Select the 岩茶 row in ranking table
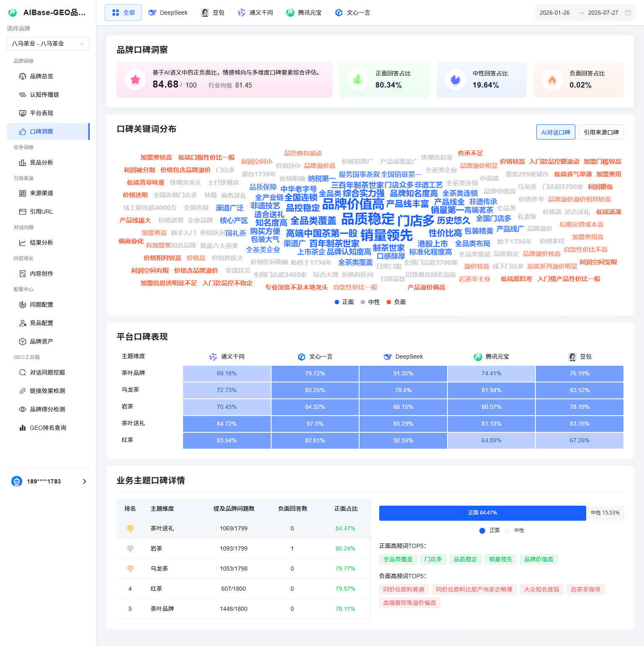Screen dimensions: 644x646 pyautogui.click(x=243, y=548)
